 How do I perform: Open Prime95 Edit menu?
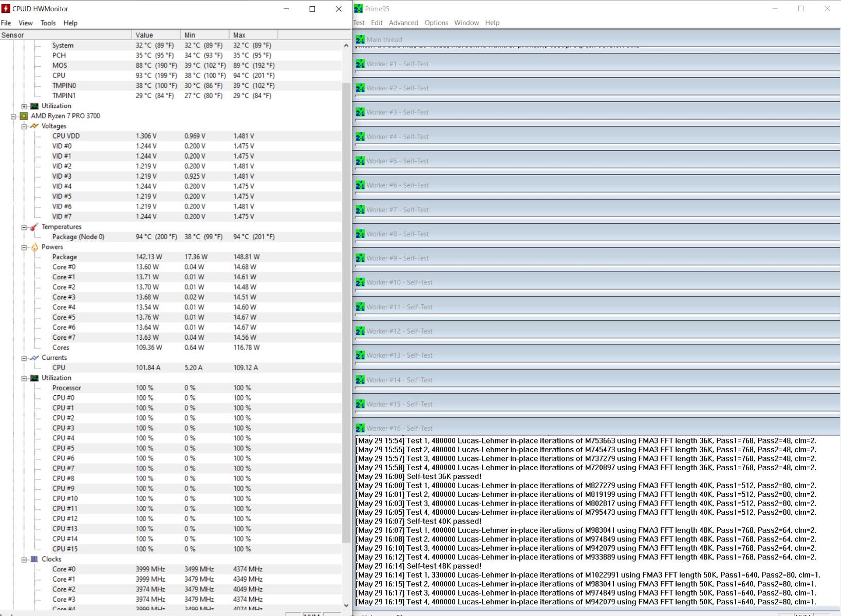(377, 23)
